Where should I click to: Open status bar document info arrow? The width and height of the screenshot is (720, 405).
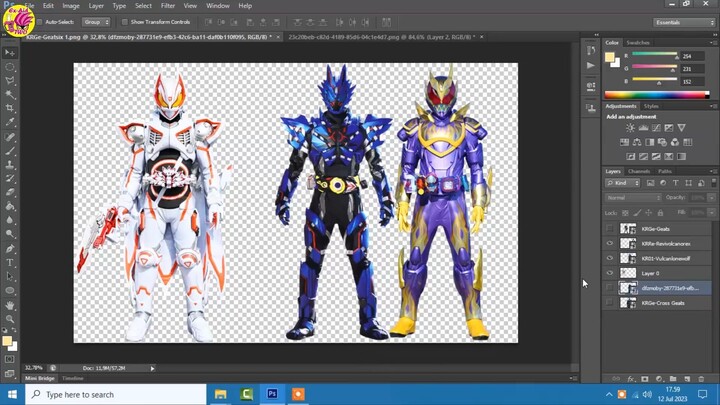point(152,368)
